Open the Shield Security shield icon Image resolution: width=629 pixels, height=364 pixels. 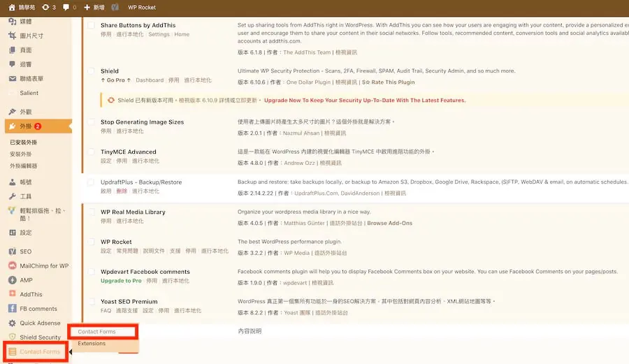click(13, 337)
